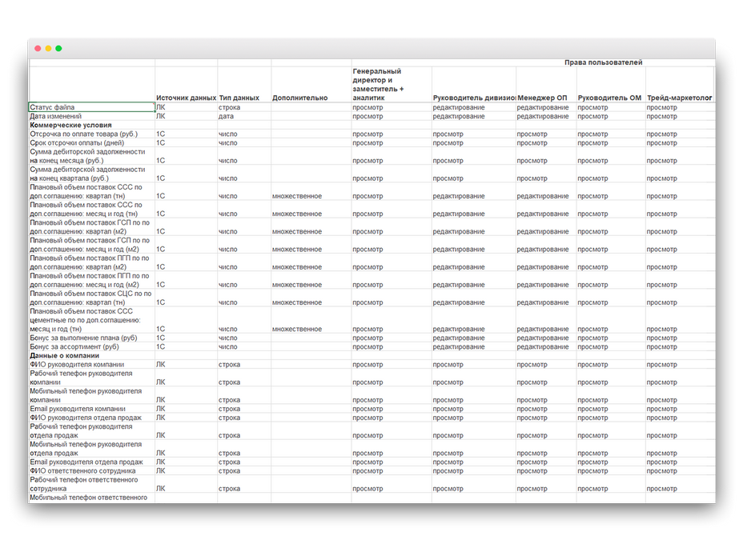
Task: Select the "Бонус за ассортимент (руб)" cell
Action: [74, 347]
